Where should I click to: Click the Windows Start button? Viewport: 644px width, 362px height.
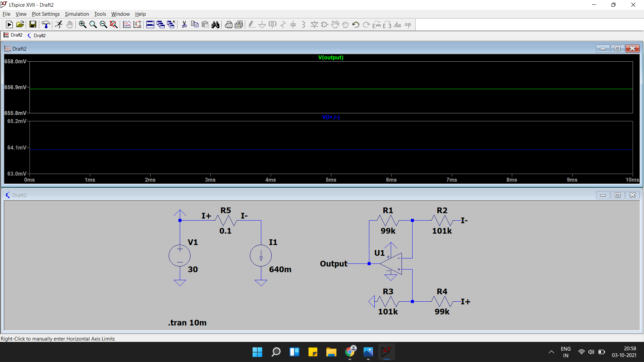pos(257,352)
